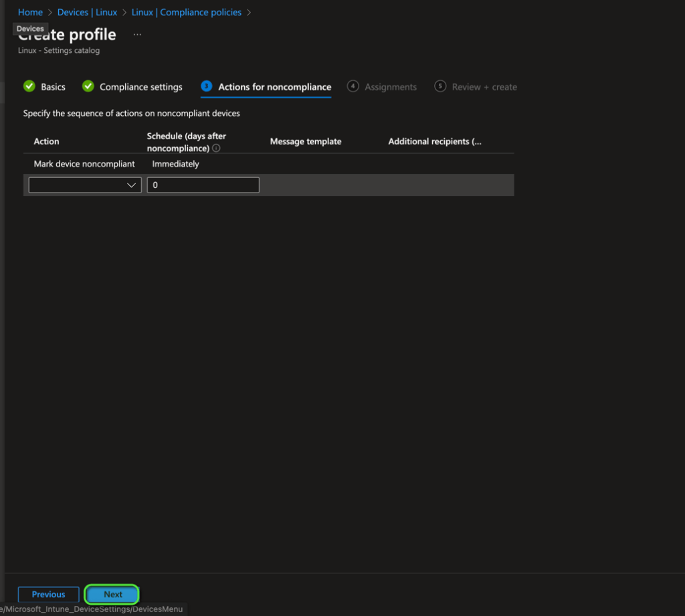Image resolution: width=685 pixels, height=616 pixels.
Task: Select the Actions for noncompliance tab
Action: [274, 87]
